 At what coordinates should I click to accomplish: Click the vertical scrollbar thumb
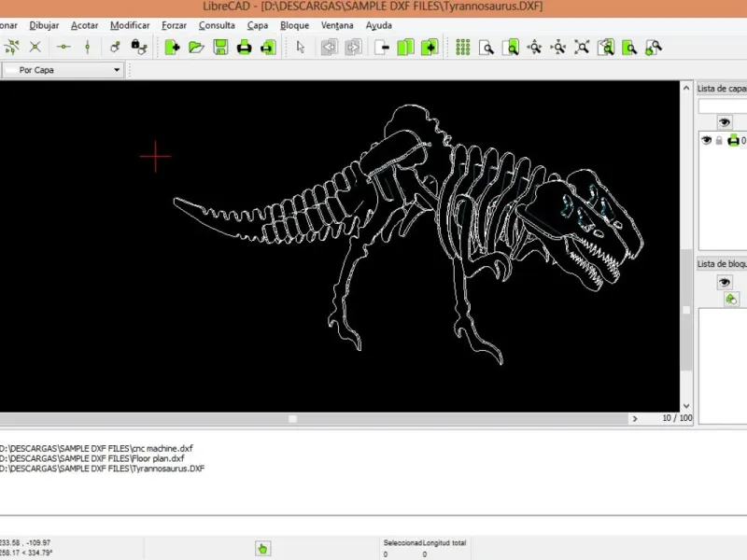pyautogui.click(x=686, y=310)
